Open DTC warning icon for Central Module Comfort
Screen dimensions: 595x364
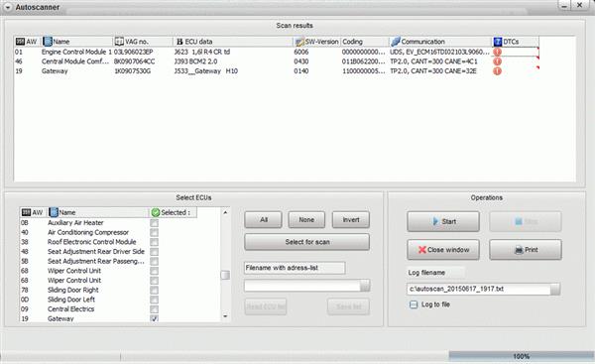pos(497,61)
